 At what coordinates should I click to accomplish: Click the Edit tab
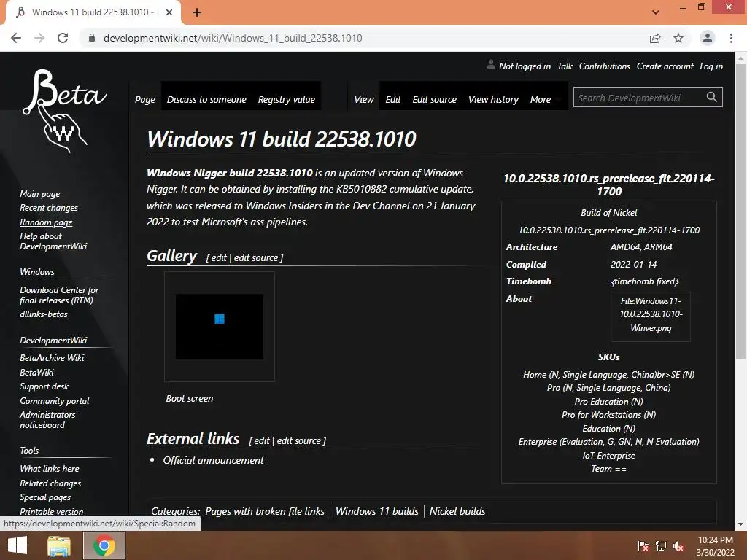[x=393, y=99]
